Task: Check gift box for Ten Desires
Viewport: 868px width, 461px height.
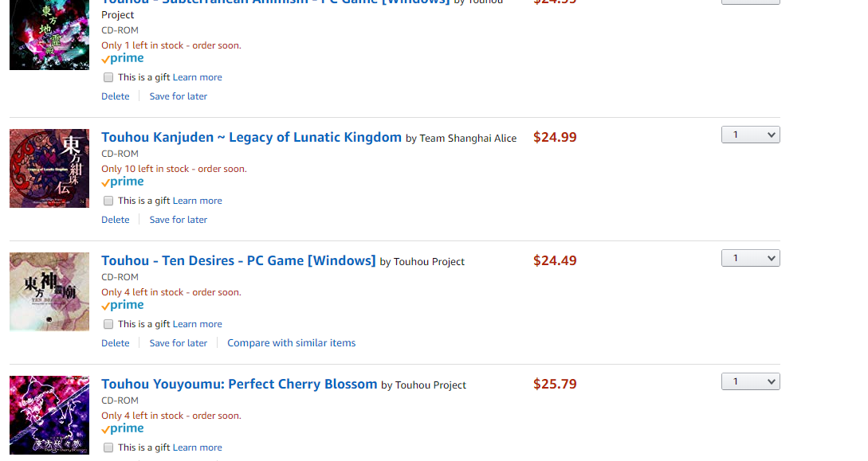Action: (x=108, y=324)
